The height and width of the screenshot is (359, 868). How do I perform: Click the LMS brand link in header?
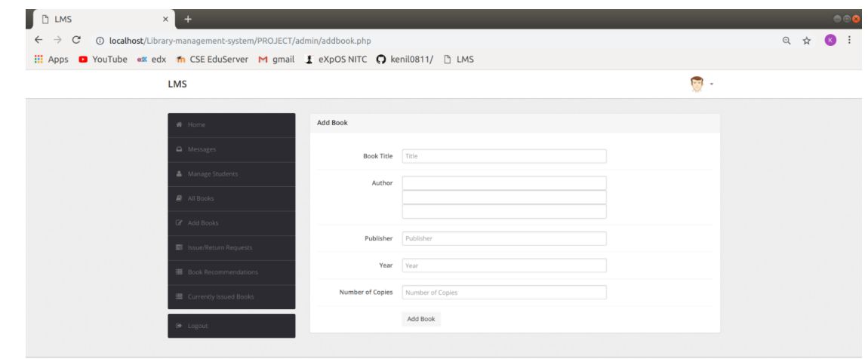tap(177, 84)
